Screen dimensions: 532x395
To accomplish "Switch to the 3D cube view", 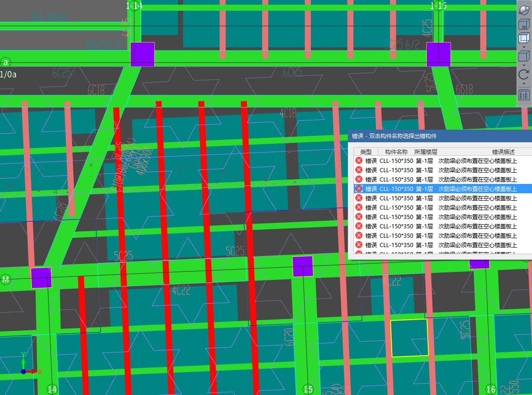I will (x=524, y=24).
